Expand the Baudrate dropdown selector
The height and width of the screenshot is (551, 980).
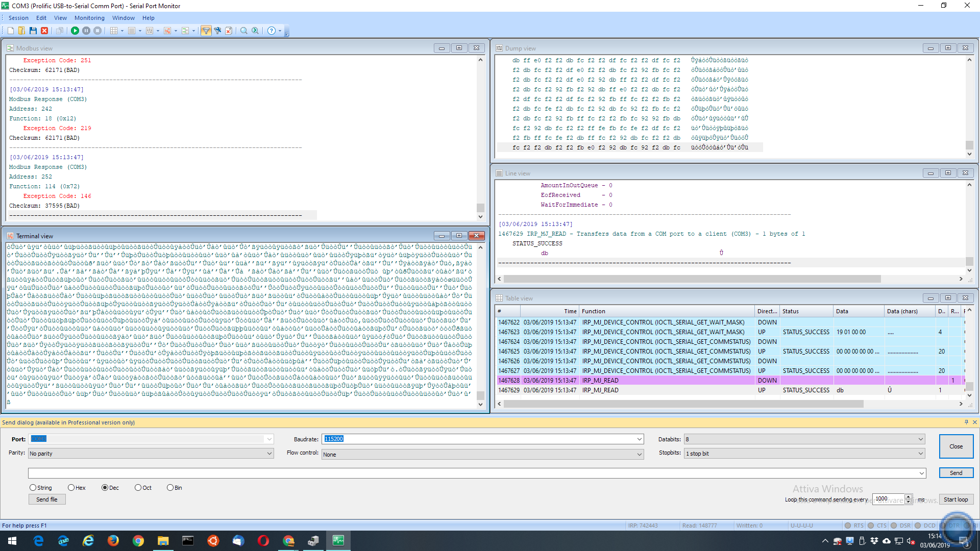coord(639,439)
